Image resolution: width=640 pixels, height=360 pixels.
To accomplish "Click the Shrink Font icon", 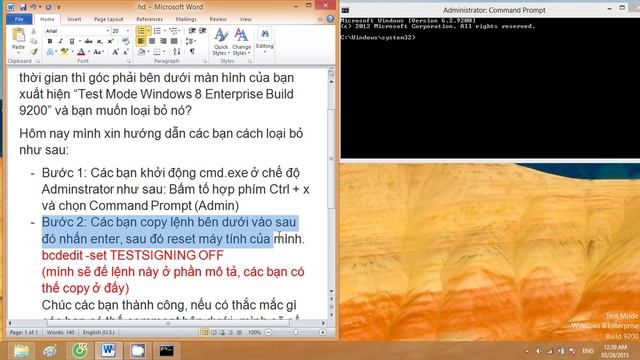I will pos(126,52).
